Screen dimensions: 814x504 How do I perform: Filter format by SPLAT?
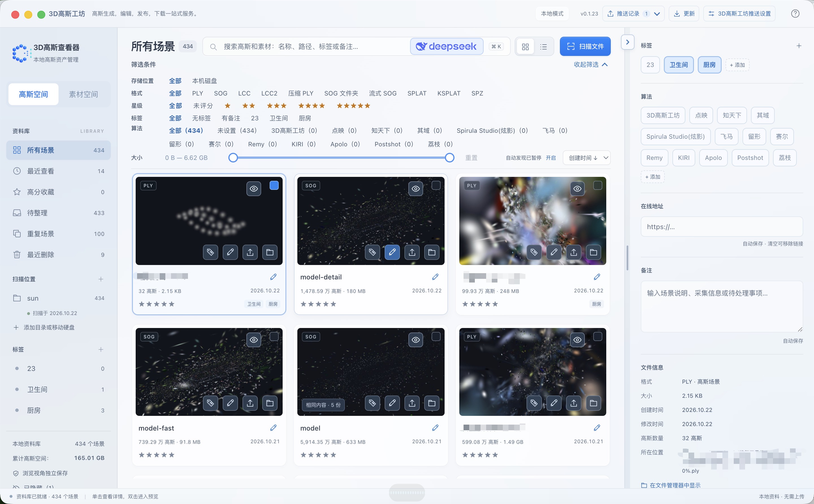(x=417, y=93)
